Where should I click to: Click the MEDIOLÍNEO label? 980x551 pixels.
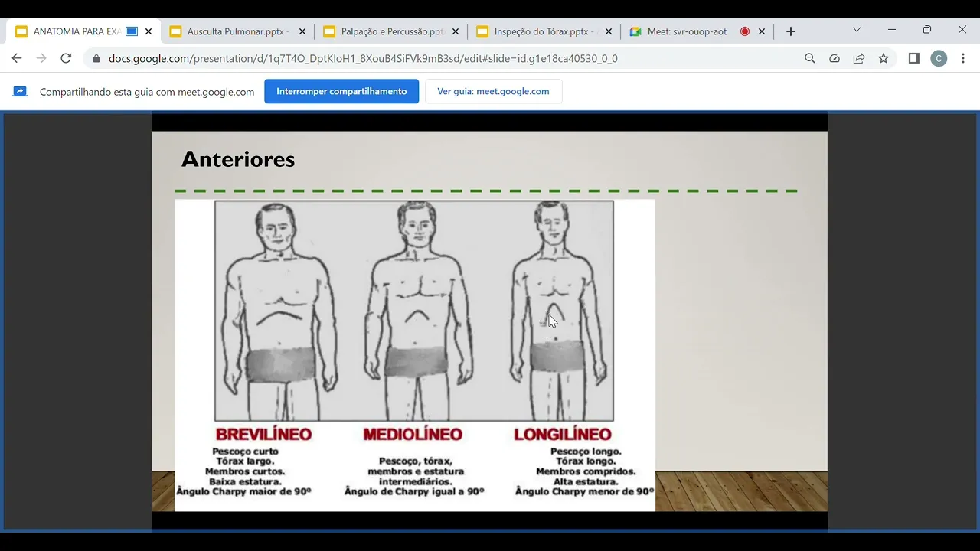click(x=413, y=435)
